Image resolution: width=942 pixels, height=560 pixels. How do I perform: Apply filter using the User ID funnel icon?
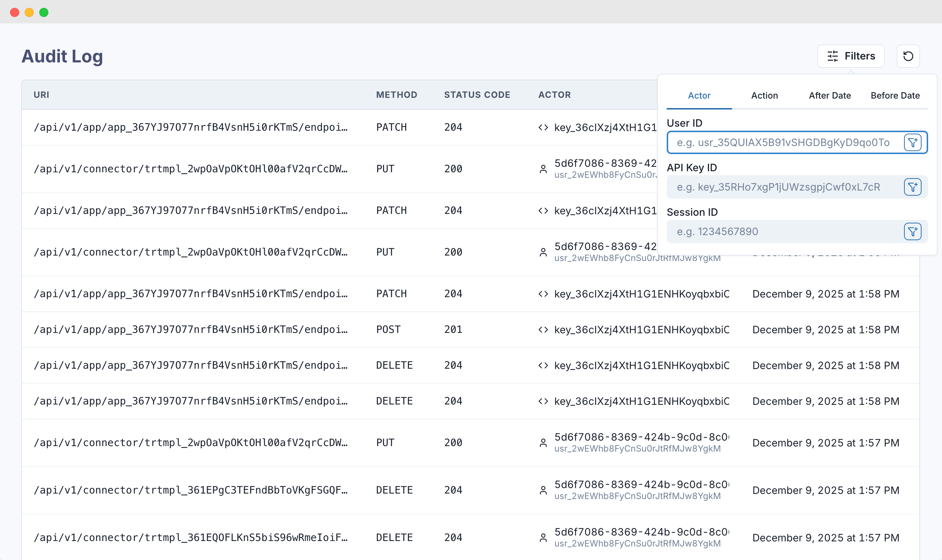(x=913, y=142)
